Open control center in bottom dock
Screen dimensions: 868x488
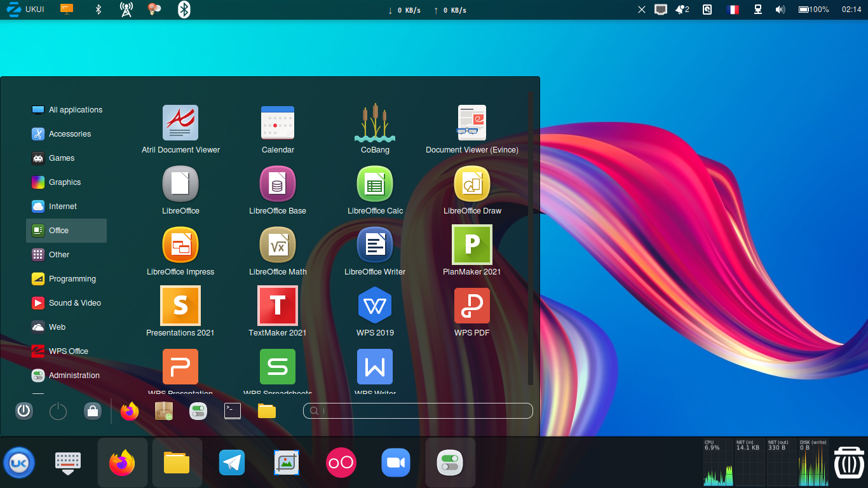click(x=451, y=463)
